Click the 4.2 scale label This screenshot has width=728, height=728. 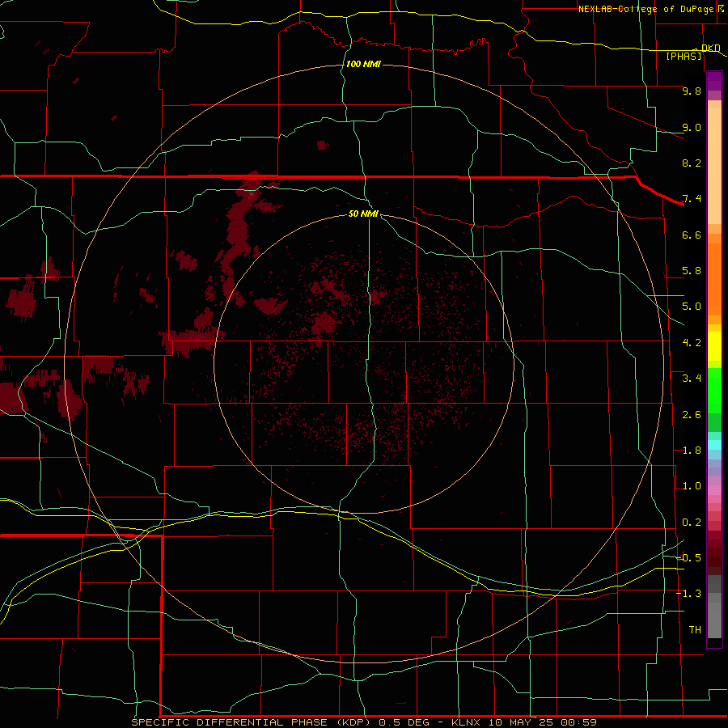click(692, 343)
